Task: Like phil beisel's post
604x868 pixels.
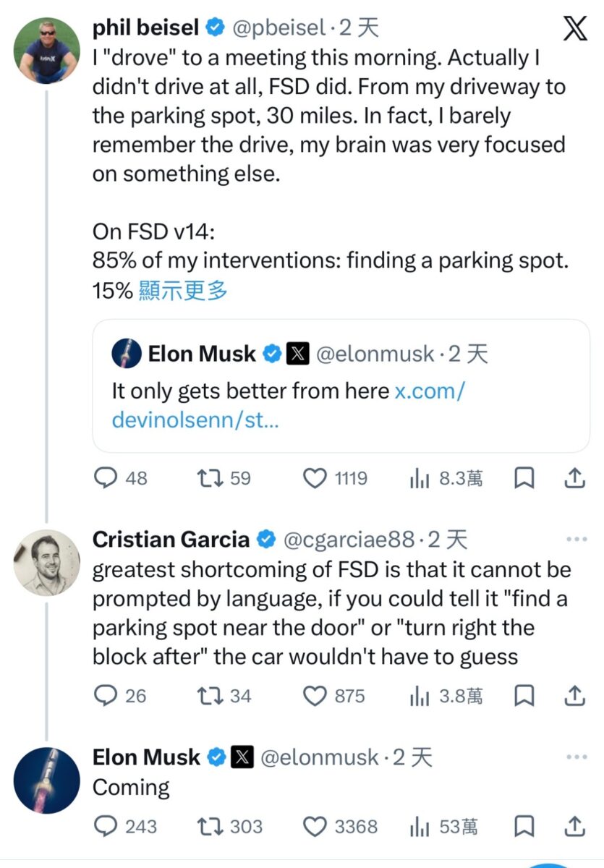Action: click(315, 478)
